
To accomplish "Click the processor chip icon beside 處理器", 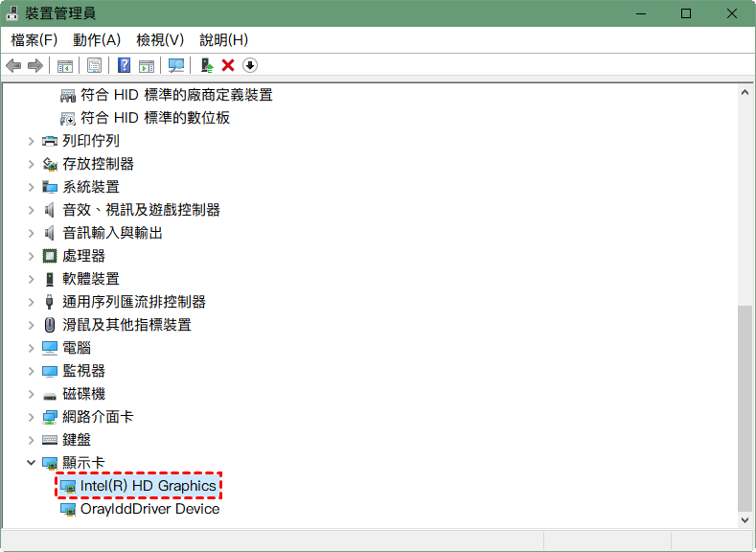I will pos(50,256).
